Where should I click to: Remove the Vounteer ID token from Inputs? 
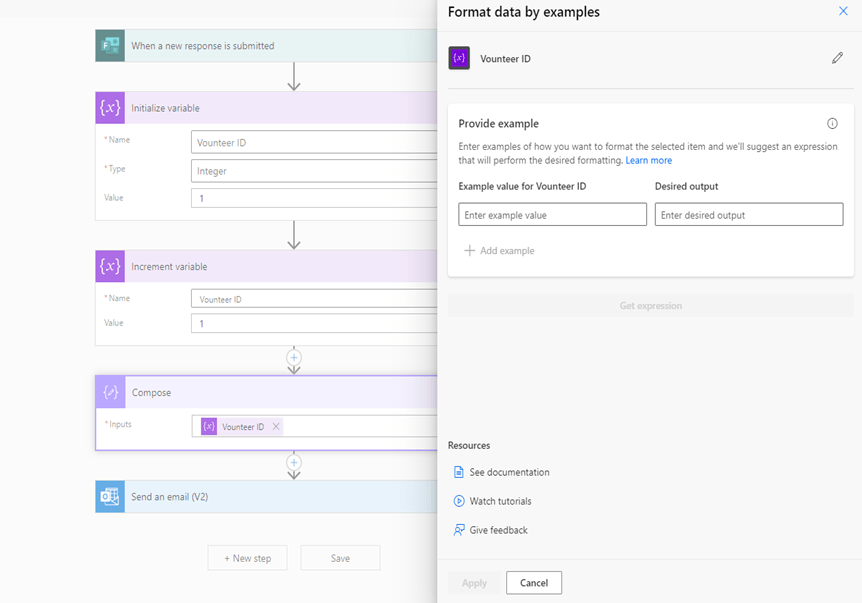click(277, 427)
